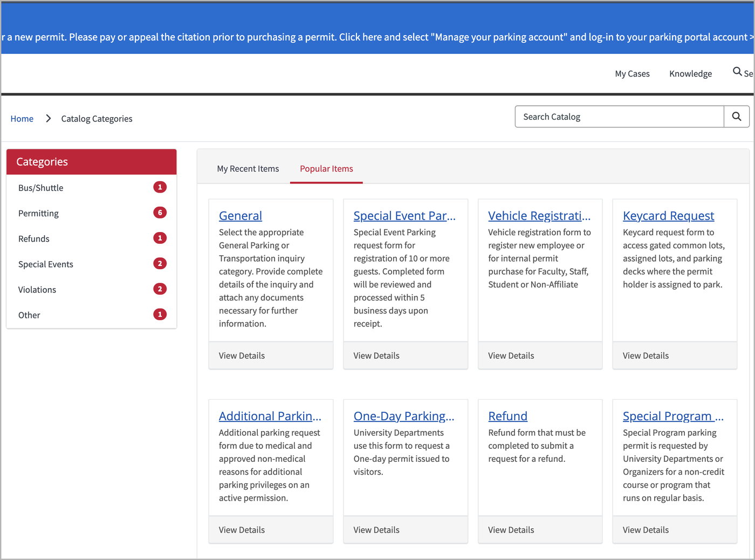Image resolution: width=755 pixels, height=560 pixels.
Task: Open the Keycard Request item link
Action: tap(669, 216)
